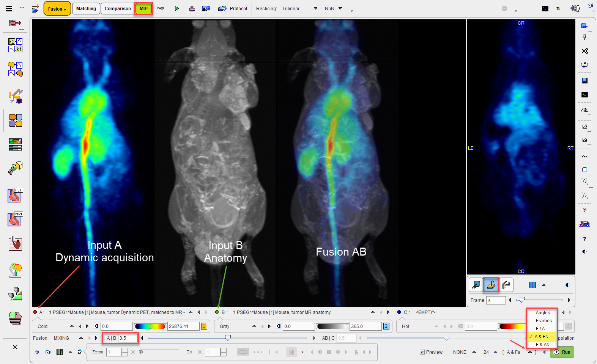Toggle the contrast half-circle icon in MIP panel
This screenshot has height=364, width=597.
click(568, 285)
